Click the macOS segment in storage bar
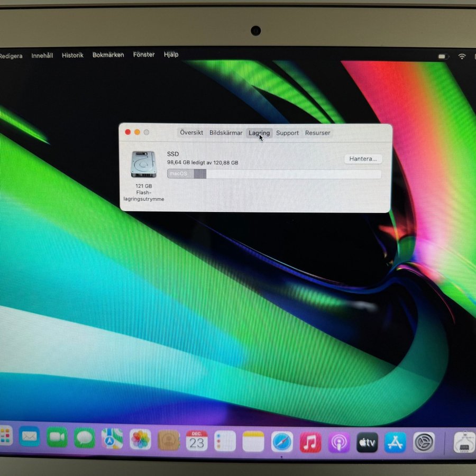Image resolution: width=476 pixels, height=476 pixels. (180, 174)
